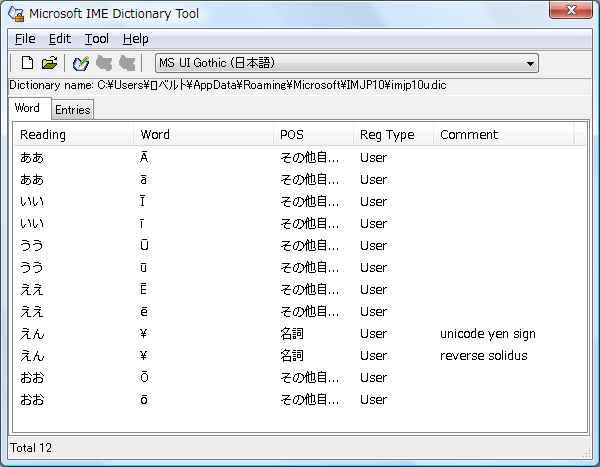The height and width of the screenshot is (467, 600).
Task: Click the IME Dictionary Tool title bar icon
Action: [16, 13]
